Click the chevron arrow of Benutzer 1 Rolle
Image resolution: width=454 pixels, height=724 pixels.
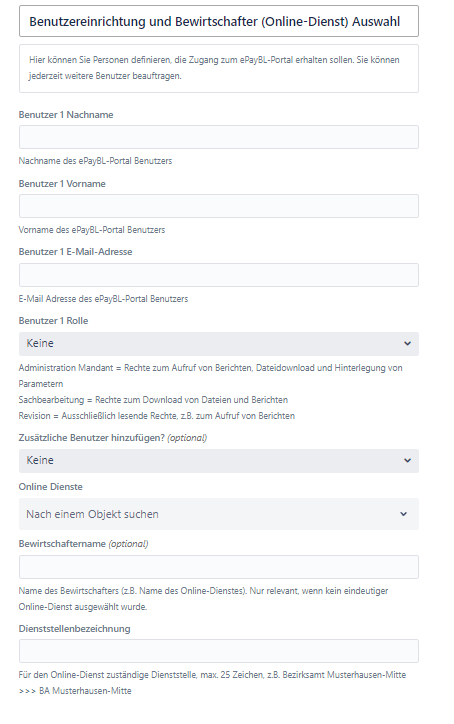pos(407,344)
